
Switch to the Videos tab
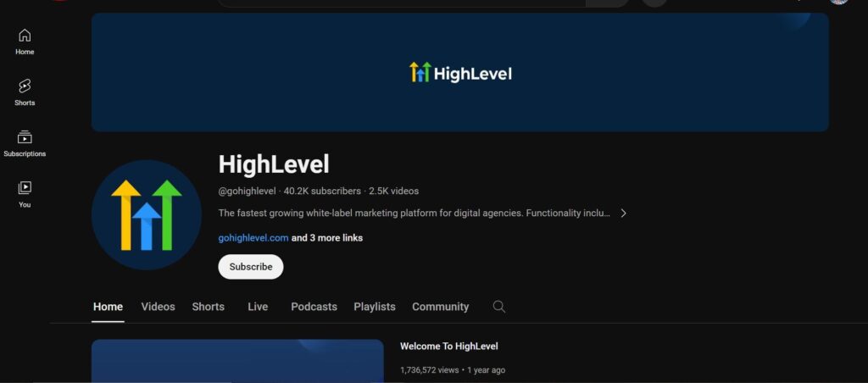[158, 307]
